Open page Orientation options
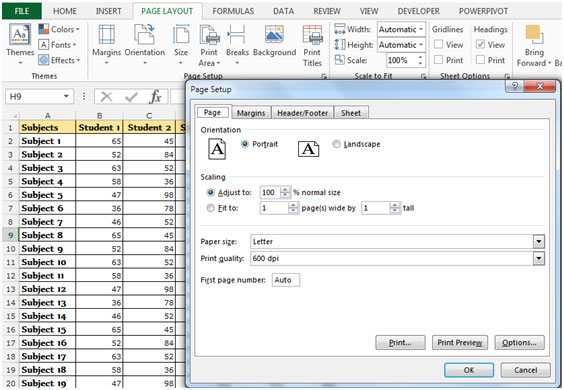564x390 pixels. click(145, 45)
